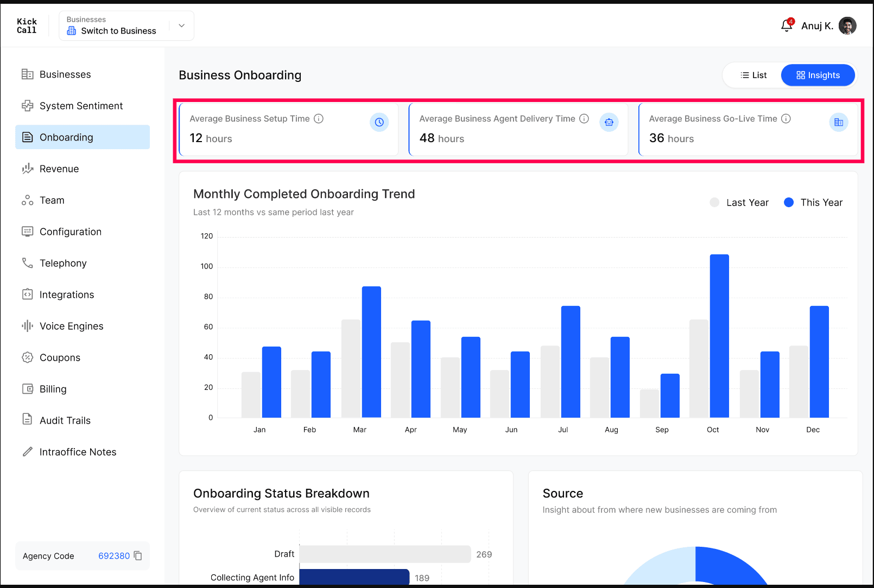874x588 pixels.
Task: Click the March This Year bar
Action: pyautogui.click(x=371, y=352)
